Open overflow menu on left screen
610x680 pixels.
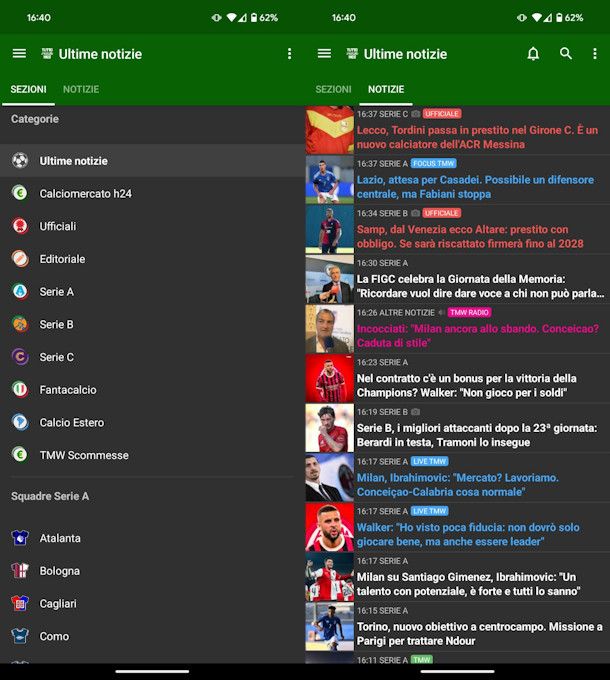[290, 54]
